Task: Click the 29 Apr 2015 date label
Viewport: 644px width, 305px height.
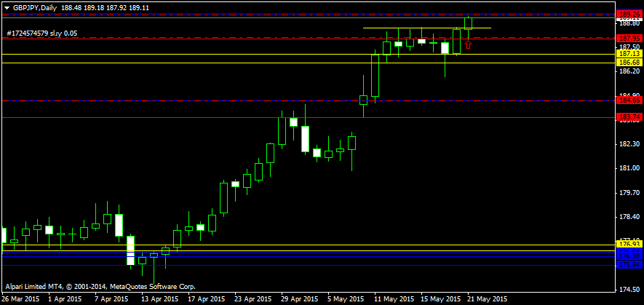Action: (301, 299)
